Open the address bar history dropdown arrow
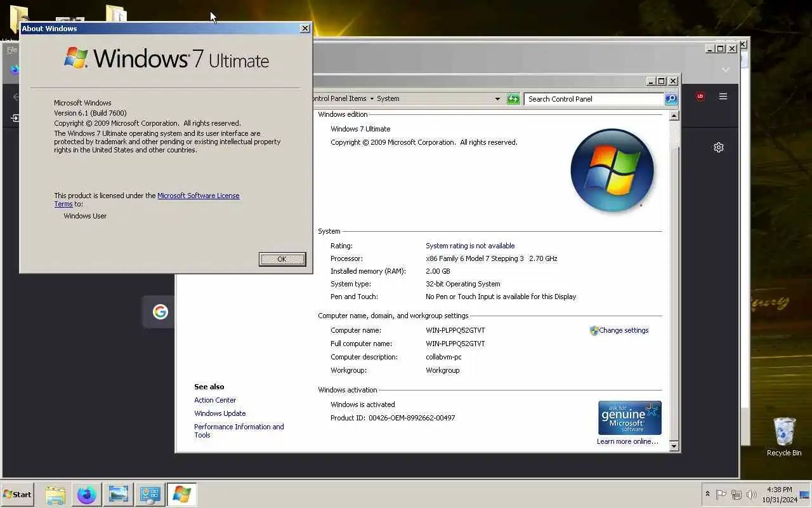The image size is (812, 508). pyautogui.click(x=497, y=99)
